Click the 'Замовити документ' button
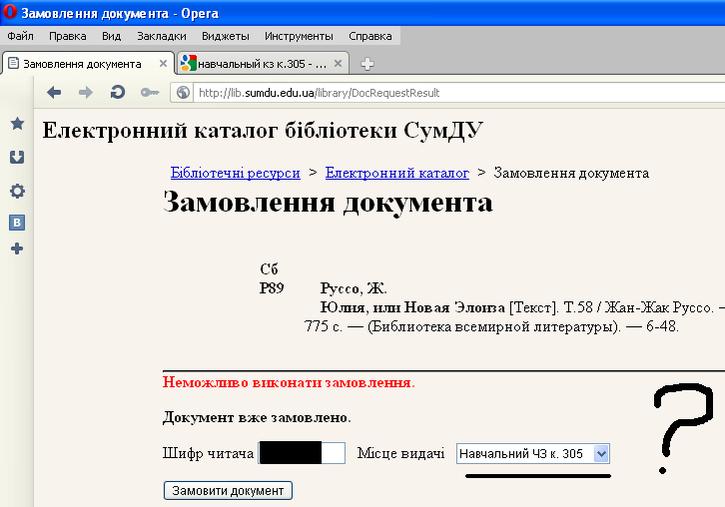The width and height of the screenshot is (725, 507). coord(228,490)
